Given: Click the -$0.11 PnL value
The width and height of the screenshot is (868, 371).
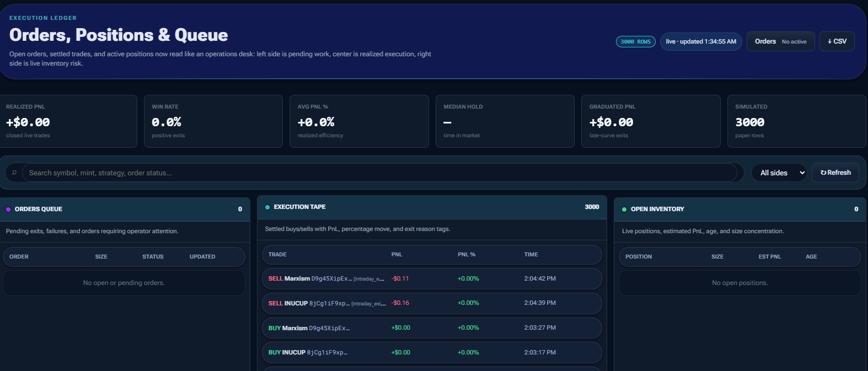Looking at the screenshot, I should [x=400, y=279].
